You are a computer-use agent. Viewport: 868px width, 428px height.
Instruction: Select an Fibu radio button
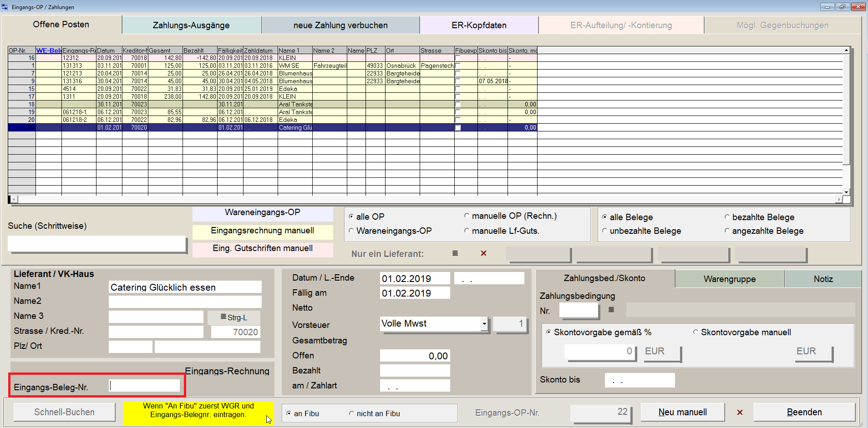[289, 413]
